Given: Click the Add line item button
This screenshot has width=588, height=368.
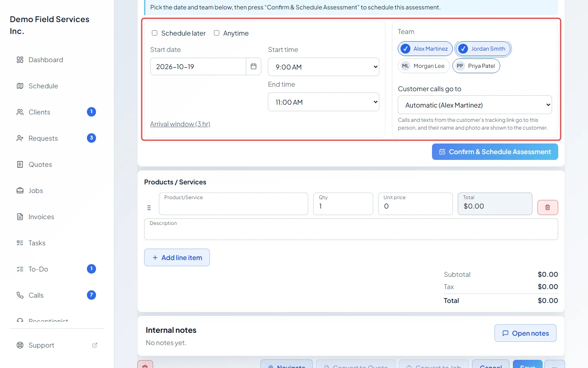Looking at the screenshot, I should point(177,258).
